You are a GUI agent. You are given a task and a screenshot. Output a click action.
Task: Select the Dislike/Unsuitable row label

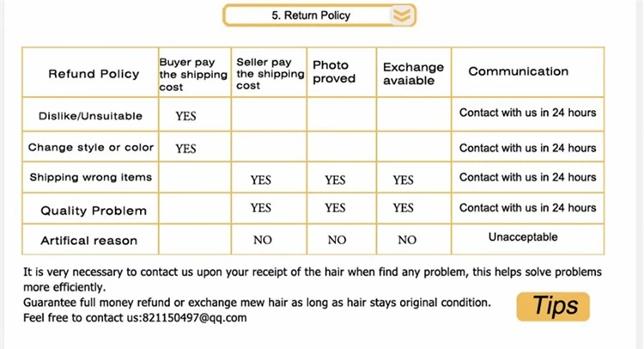tap(90, 116)
